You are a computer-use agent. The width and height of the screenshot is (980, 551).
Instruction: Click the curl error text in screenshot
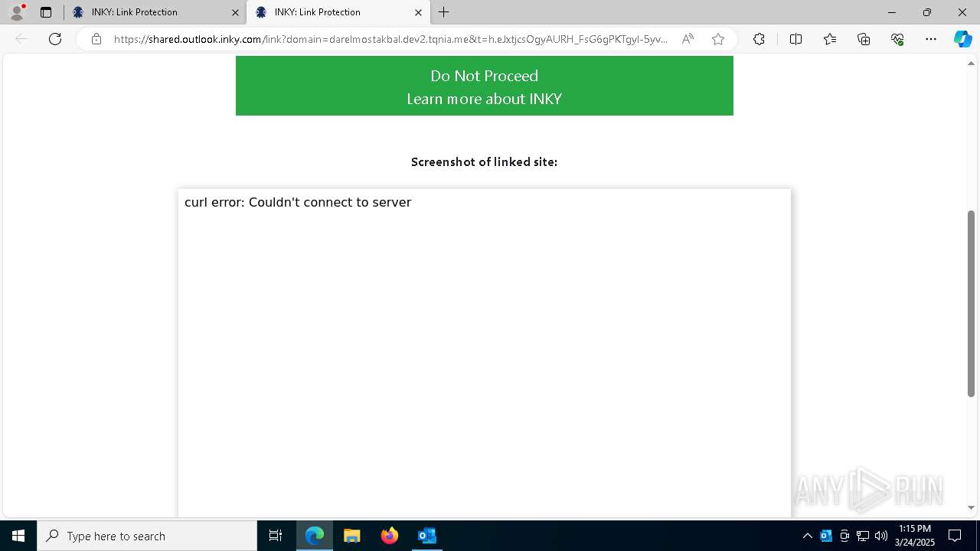298,202
